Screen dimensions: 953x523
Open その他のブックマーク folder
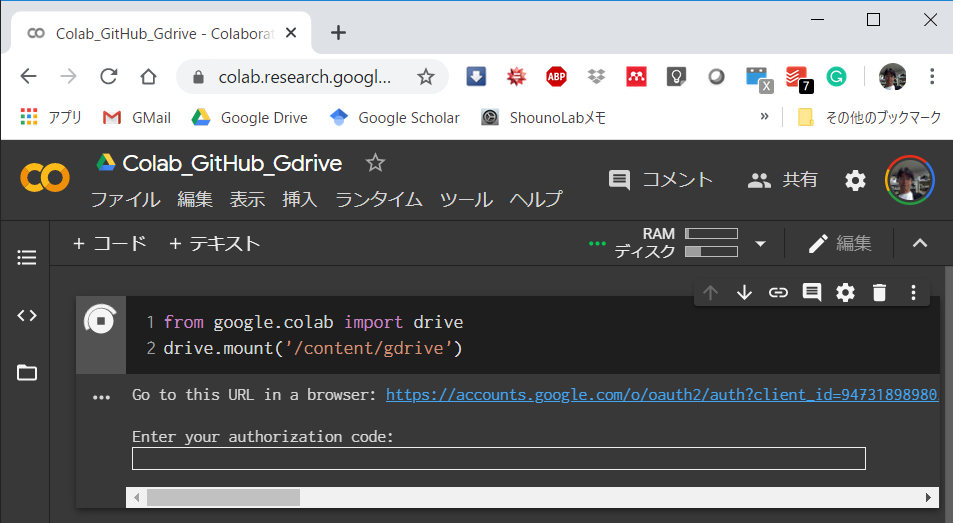coord(869,117)
